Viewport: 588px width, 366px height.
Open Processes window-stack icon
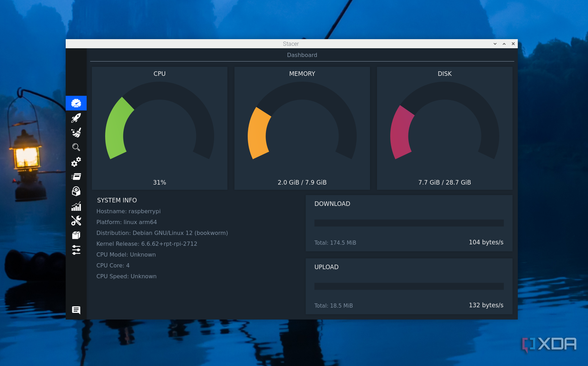[x=76, y=177]
